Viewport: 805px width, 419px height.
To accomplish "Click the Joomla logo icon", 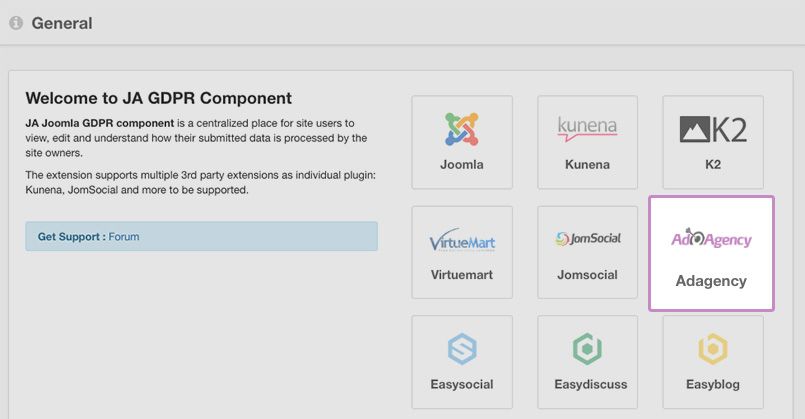I will coord(462,129).
